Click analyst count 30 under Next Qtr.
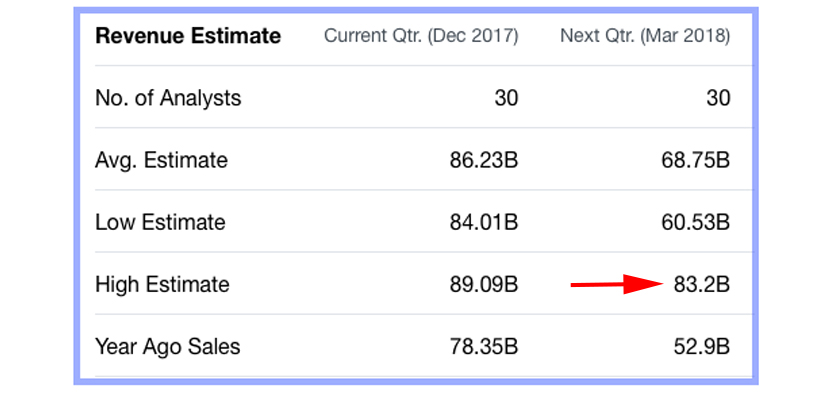Viewport: 839px width, 400px height. click(x=717, y=99)
